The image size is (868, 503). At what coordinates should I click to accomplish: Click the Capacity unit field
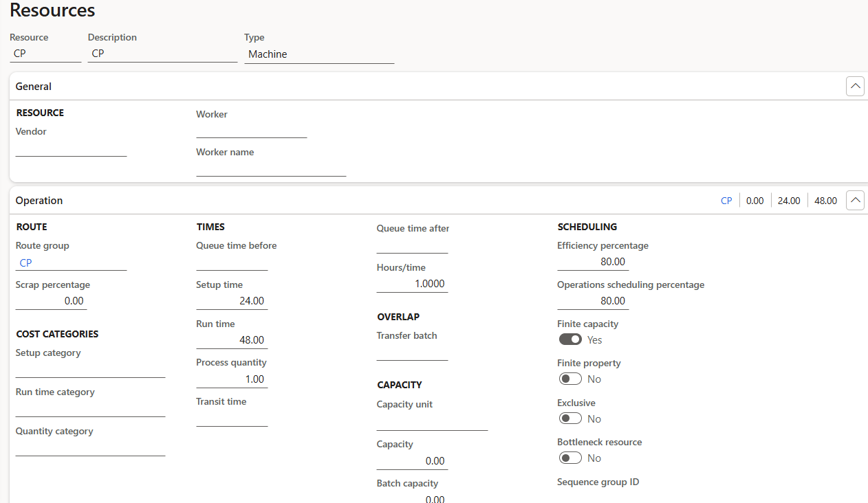(432, 422)
